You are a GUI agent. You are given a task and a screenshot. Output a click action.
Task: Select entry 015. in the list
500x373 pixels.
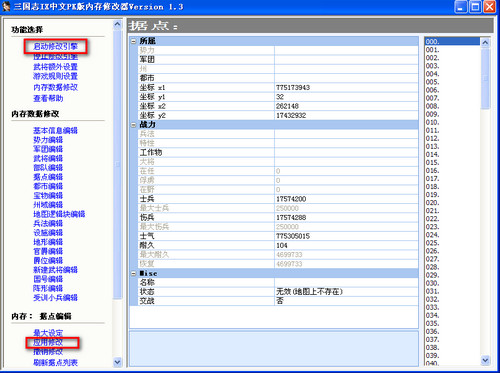tap(452, 163)
